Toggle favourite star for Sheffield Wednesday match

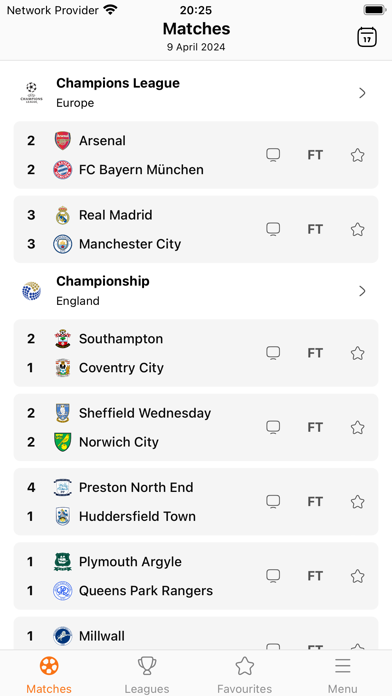357,427
